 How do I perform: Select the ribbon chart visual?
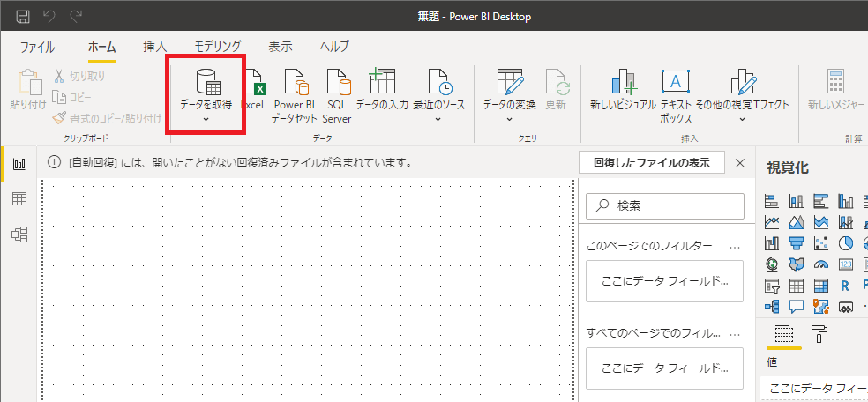tap(772, 243)
